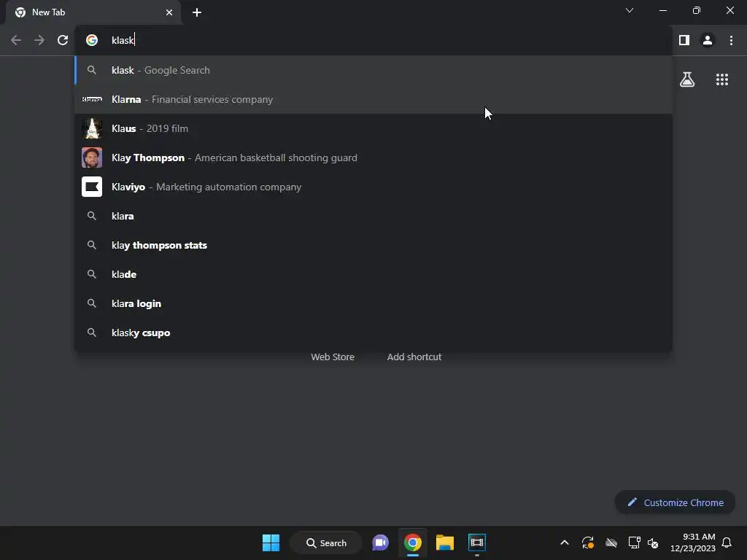The image size is (747, 560).
Task: Open a new tab with the plus icon
Action: [197, 12]
